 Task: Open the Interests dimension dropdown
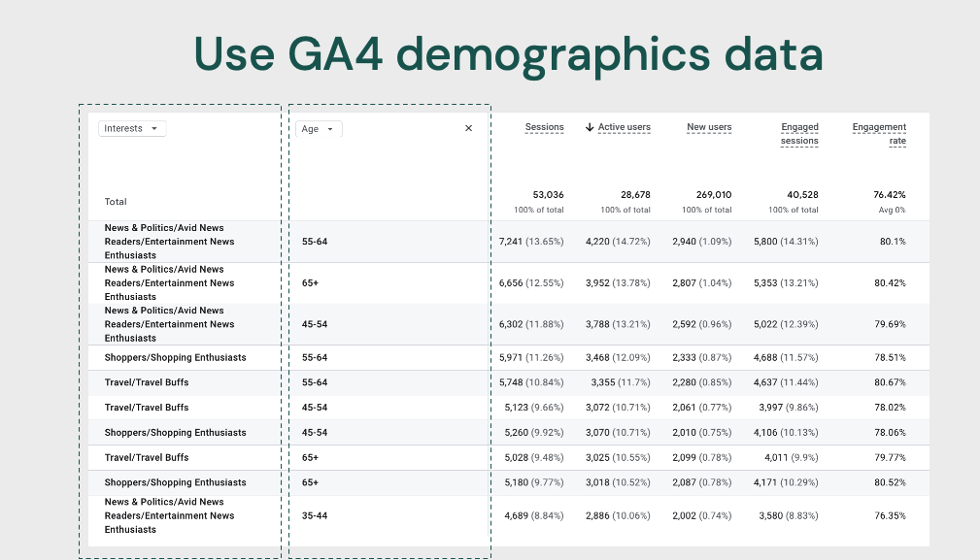(132, 129)
